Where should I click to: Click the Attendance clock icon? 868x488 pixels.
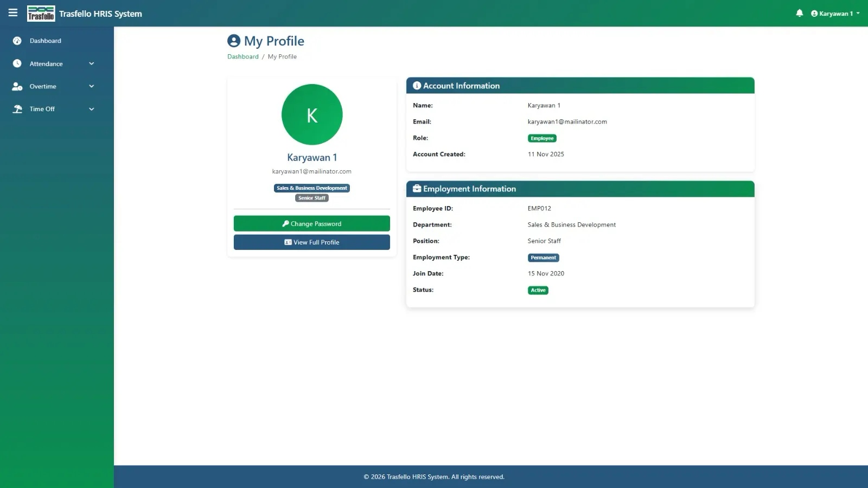(x=17, y=63)
